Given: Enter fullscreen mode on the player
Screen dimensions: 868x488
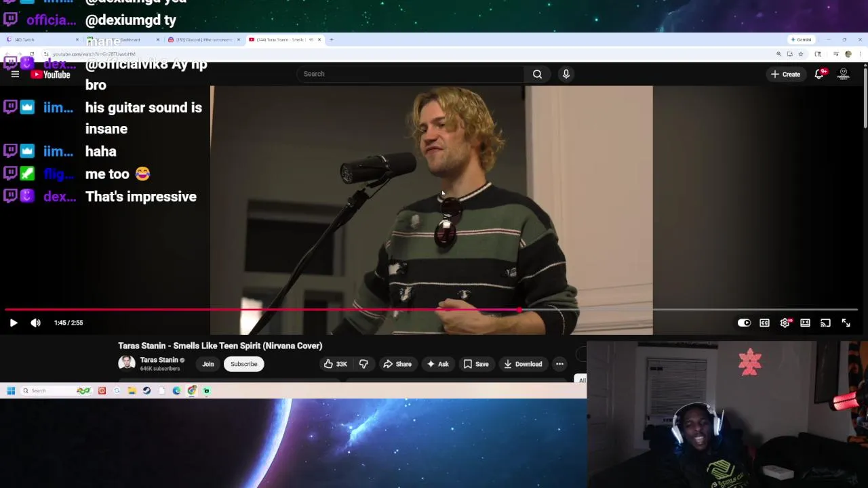Looking at the screenshot, I should click(x=846, y=323).
